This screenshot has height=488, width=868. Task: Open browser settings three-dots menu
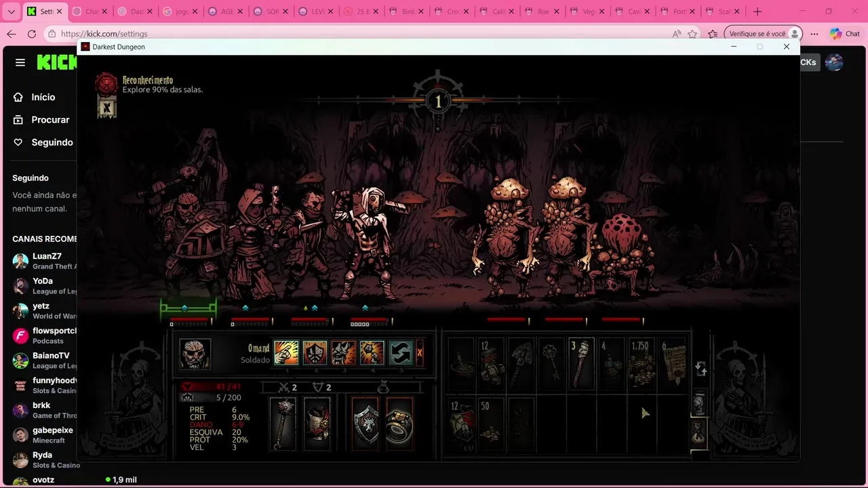[x=814, y=34]
